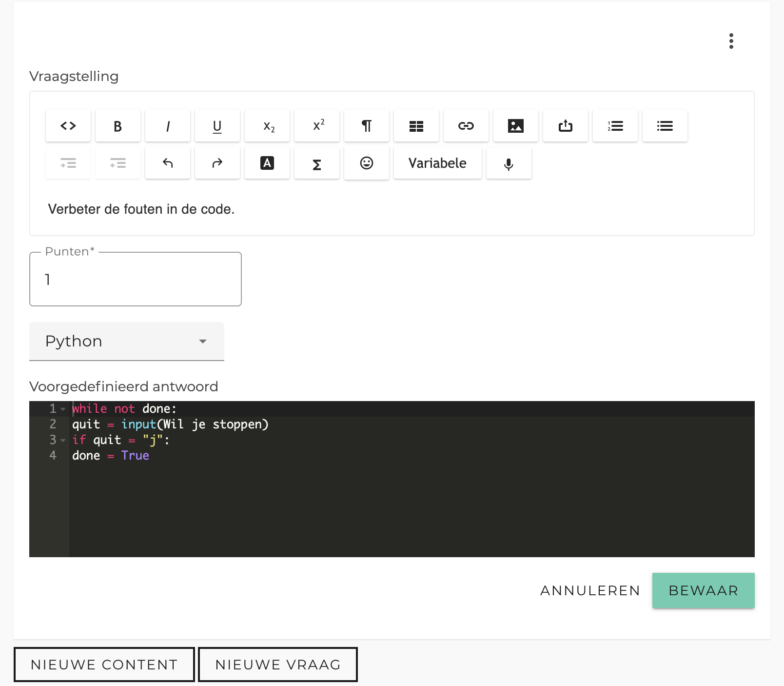Click code line 'done = True'
The width and height of the screenshot is (784, 686).
pyautogui.click(x=111, y=456)
